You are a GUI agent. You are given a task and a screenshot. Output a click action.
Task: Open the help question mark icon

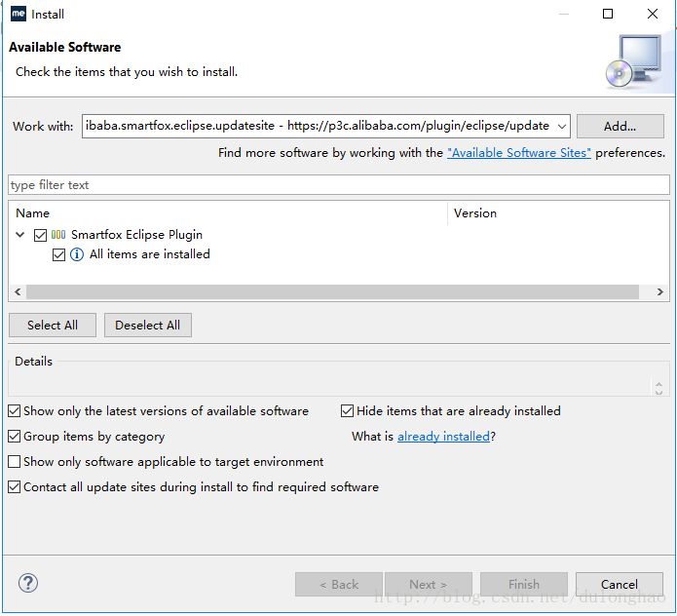[x=28, y=583]
